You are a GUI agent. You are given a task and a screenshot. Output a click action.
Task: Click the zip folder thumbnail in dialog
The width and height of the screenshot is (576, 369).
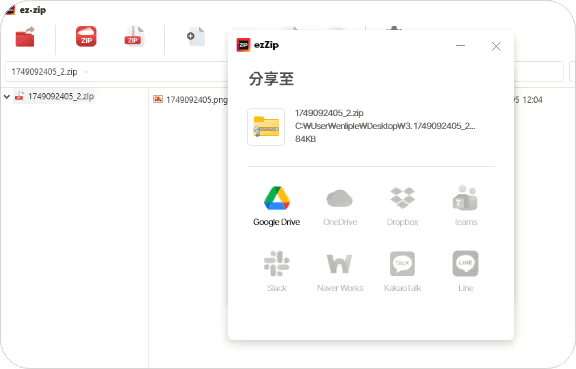coord(266,127)
